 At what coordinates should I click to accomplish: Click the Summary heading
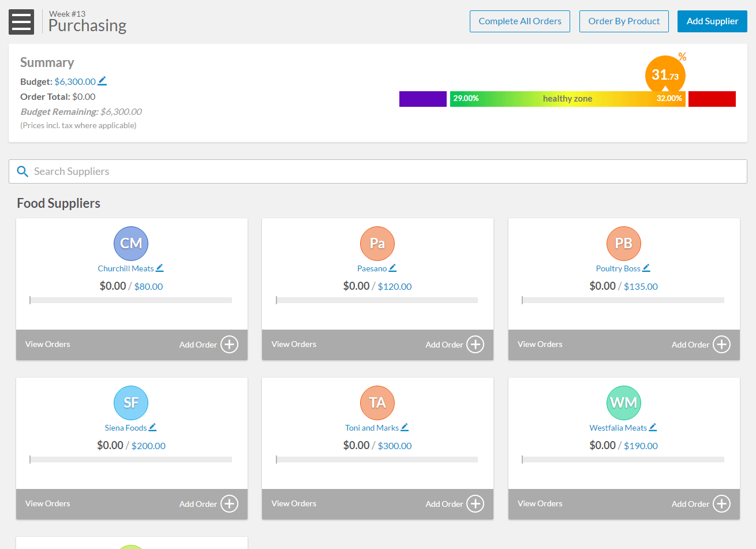pos(47,62)
